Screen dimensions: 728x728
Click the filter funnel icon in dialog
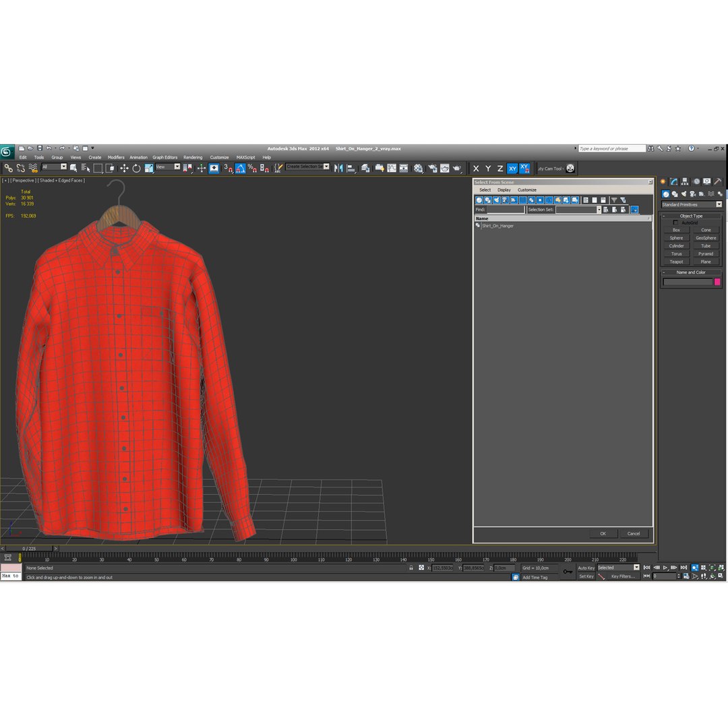tap(614, 200)
